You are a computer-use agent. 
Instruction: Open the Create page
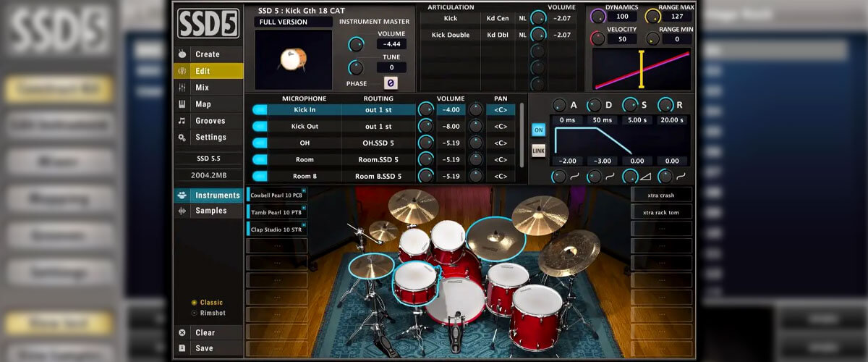208,54
